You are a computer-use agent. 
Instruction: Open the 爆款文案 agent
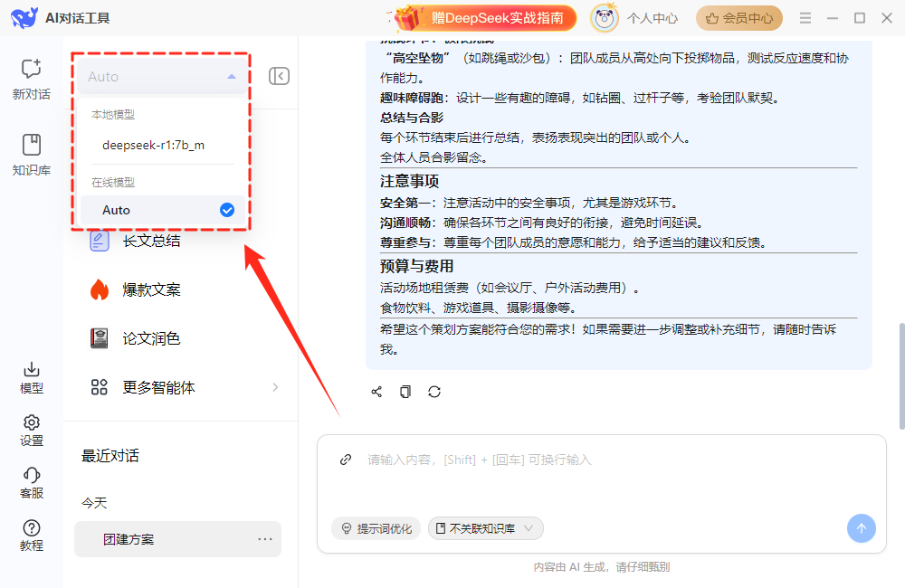click(151, 289)
